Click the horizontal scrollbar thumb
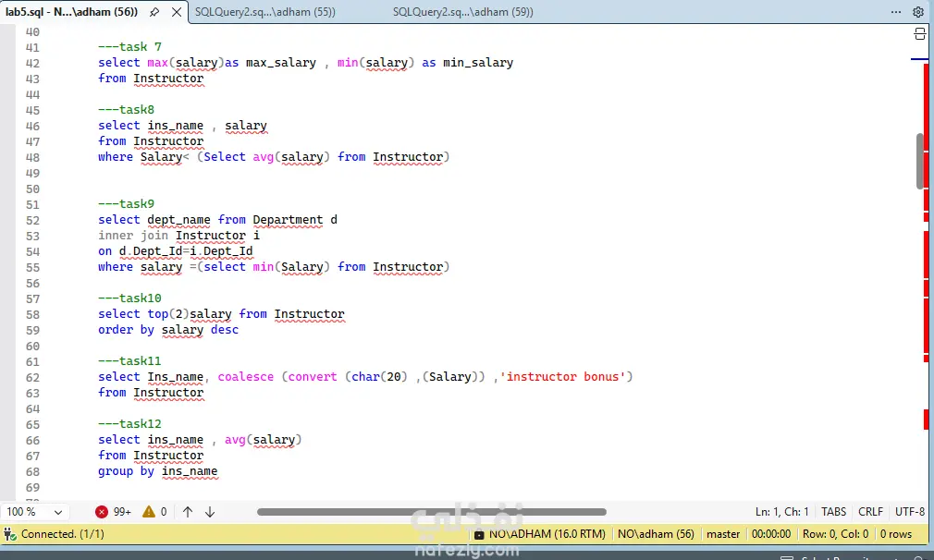This screenshot has width=934, height=560. tap(431, 512)
